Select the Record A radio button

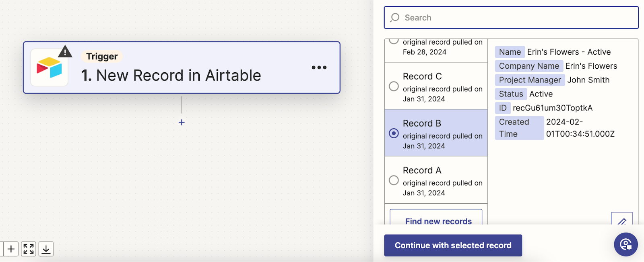click(x=394, y=180)
